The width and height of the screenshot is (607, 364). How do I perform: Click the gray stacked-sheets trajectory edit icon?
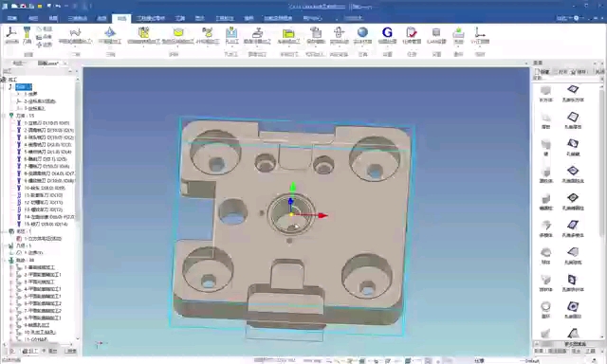[x=316, y=32]
